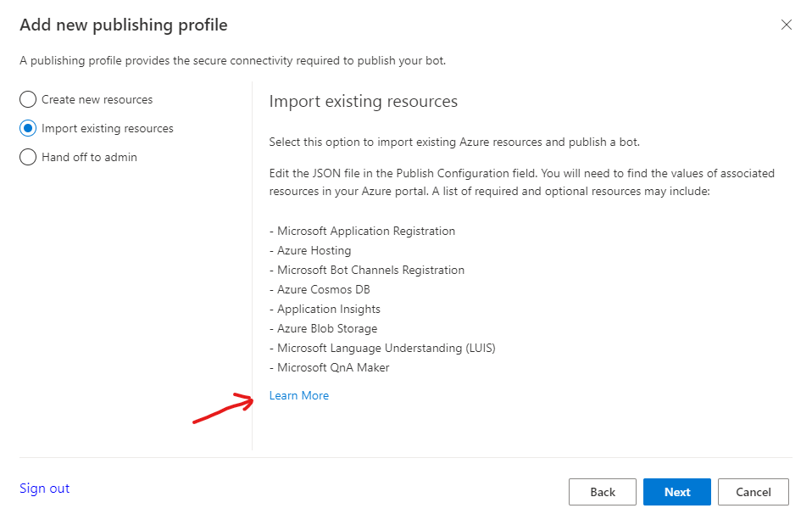Click the 'Import existing resources' heading
This screenshot has width=812, height=525.
[363, 102]
